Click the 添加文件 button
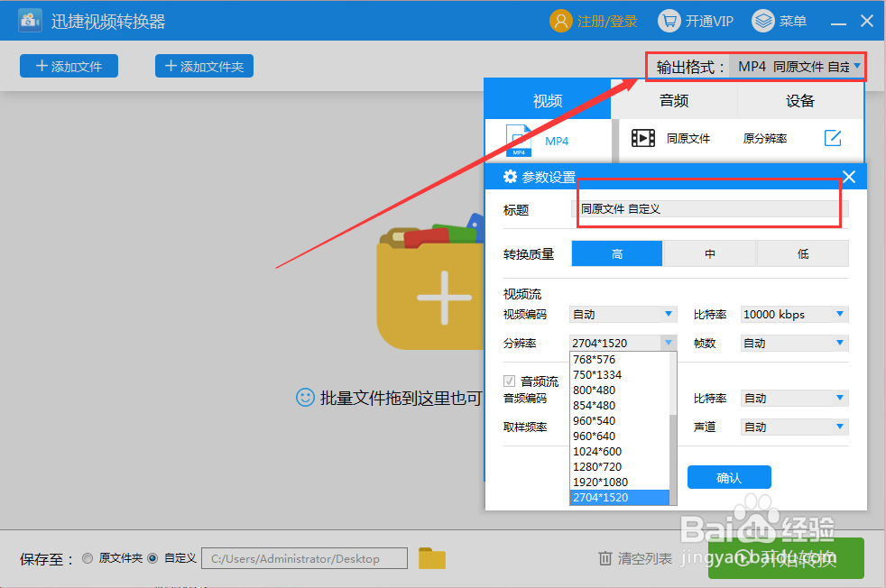Image resolution: width=886 pixels, height=588 pixels. tap(69, 66)
